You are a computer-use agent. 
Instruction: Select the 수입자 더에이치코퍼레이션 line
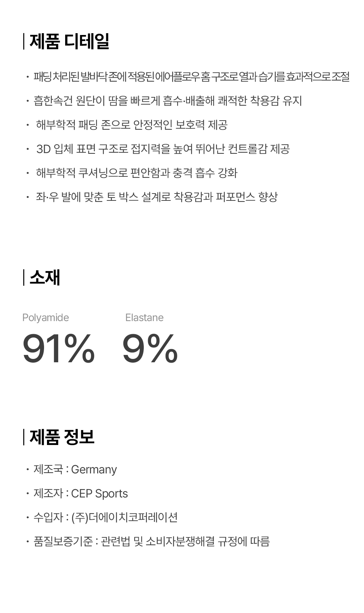tap(106, 517)
